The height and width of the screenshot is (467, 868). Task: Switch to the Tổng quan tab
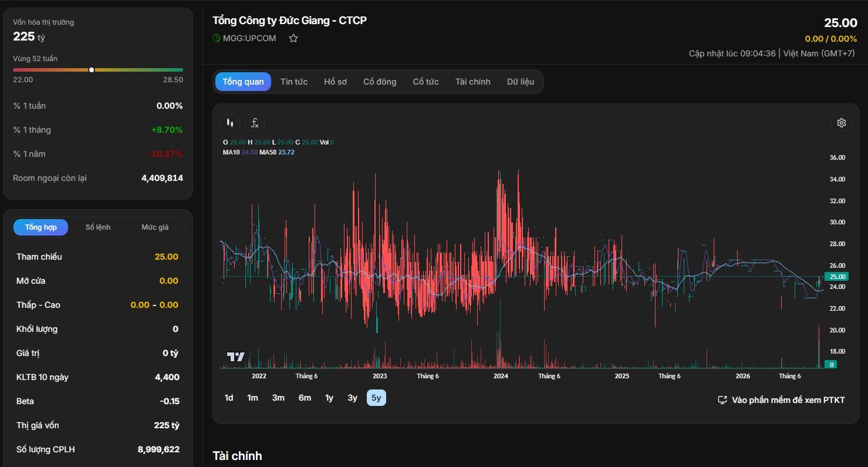tap(243, 82)
